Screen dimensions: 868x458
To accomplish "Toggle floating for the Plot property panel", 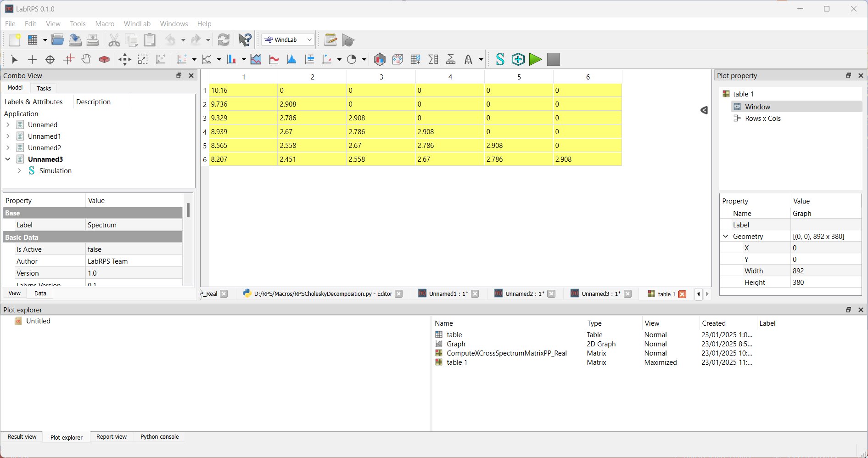I will click(x=848, y=75).
